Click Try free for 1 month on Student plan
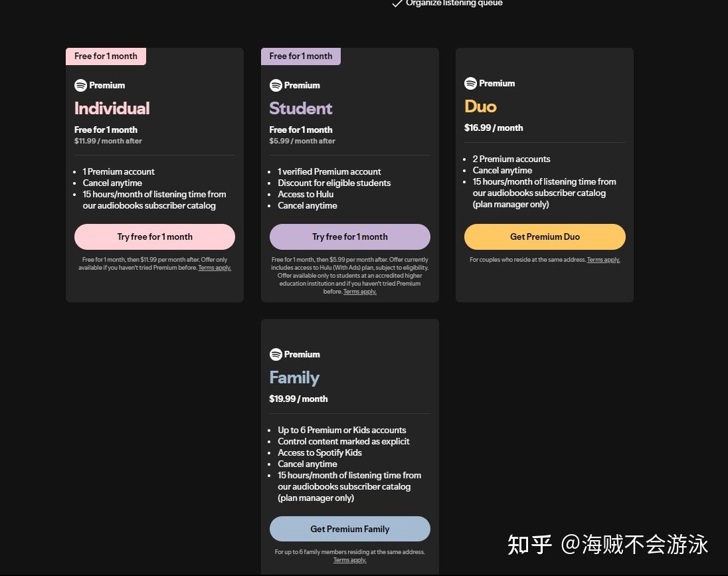The width and height of the screenshot is (728, 576). point(349,237)
